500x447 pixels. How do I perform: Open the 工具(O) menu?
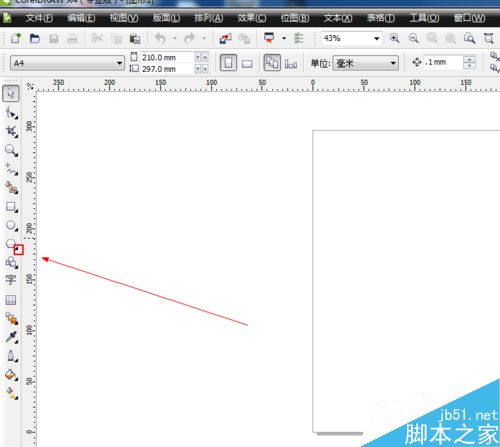click(x=424, y=18)
